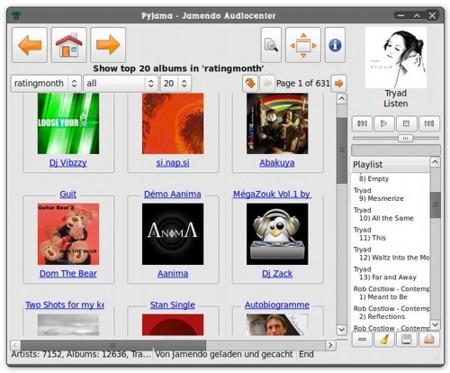
Task: Open the Dj Vibzzy artist link
Action: coord(68,163)
